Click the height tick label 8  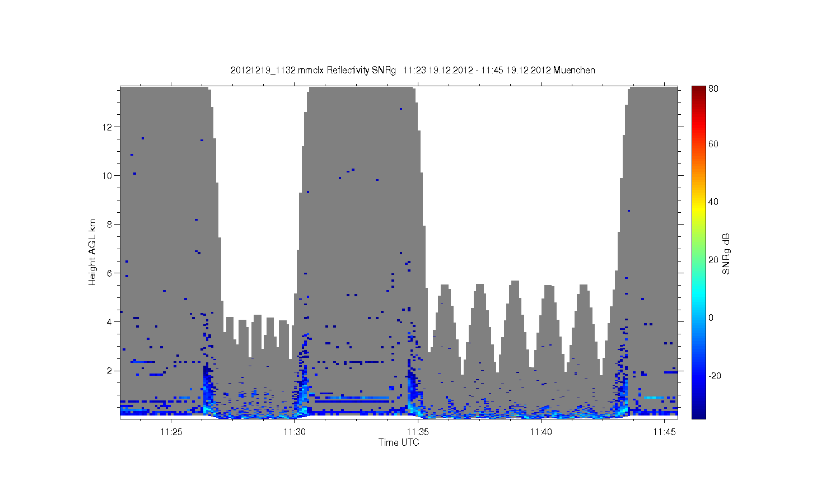click(x=110, y=224)
